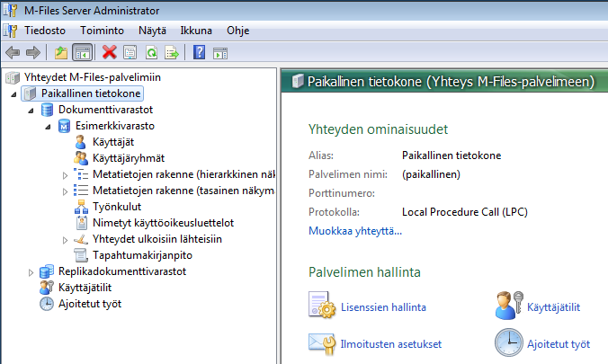
Task: Click the red X delete toolbar icon
Action: coord(110,52)
